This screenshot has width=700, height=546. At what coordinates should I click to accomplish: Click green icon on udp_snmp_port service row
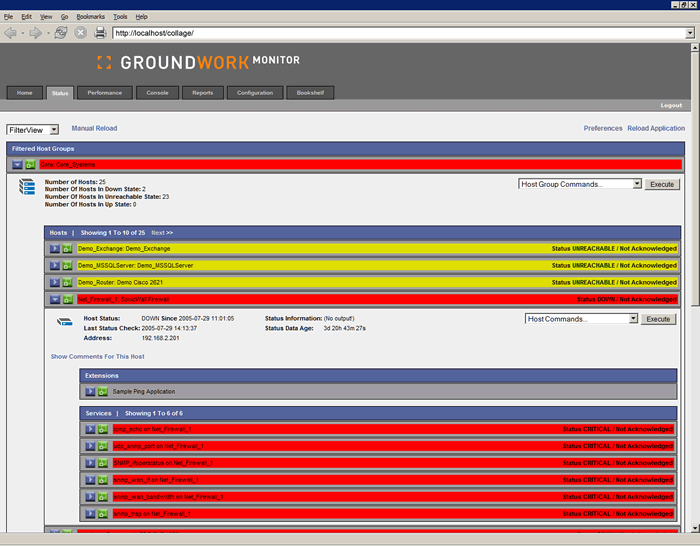click(103, 446)
